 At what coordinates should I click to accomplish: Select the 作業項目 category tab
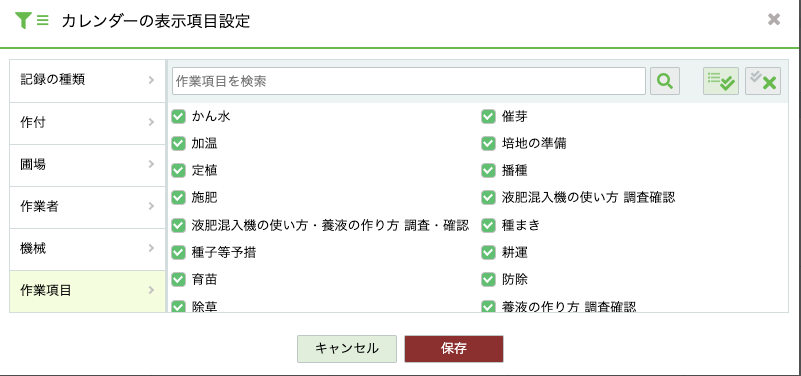pos(87,292)
